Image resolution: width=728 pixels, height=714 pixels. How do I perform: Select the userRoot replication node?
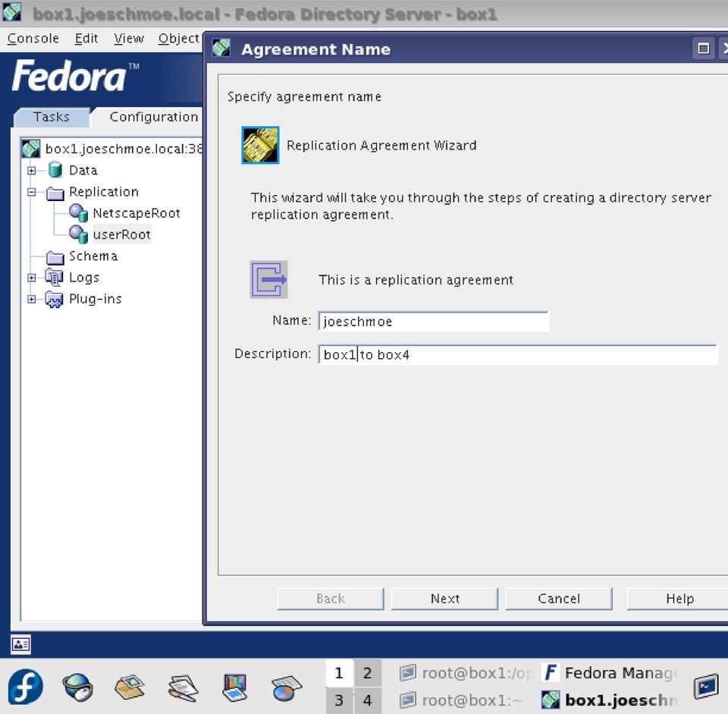121,234
